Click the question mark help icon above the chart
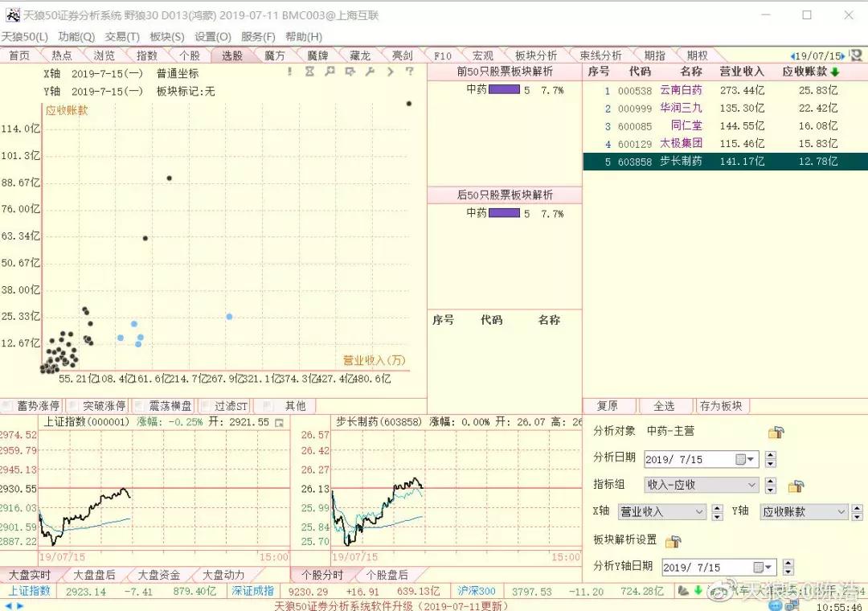The image size is (868, 611). (x=410, y=72)
